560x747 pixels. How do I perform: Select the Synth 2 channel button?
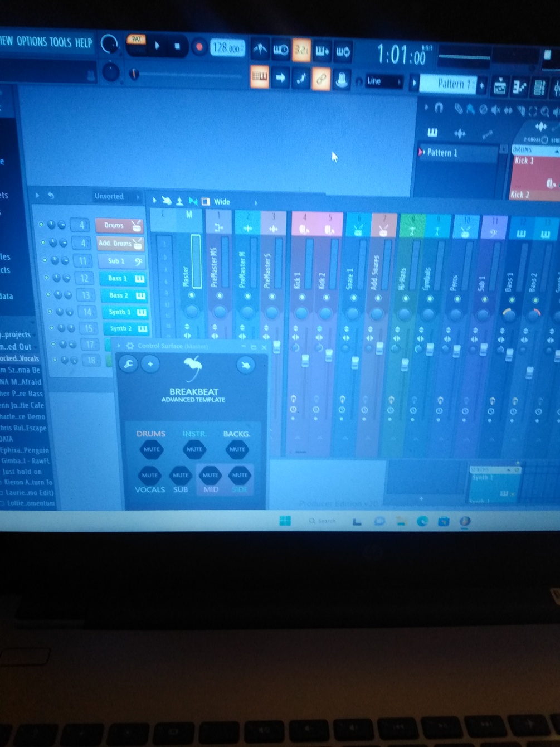126,329
